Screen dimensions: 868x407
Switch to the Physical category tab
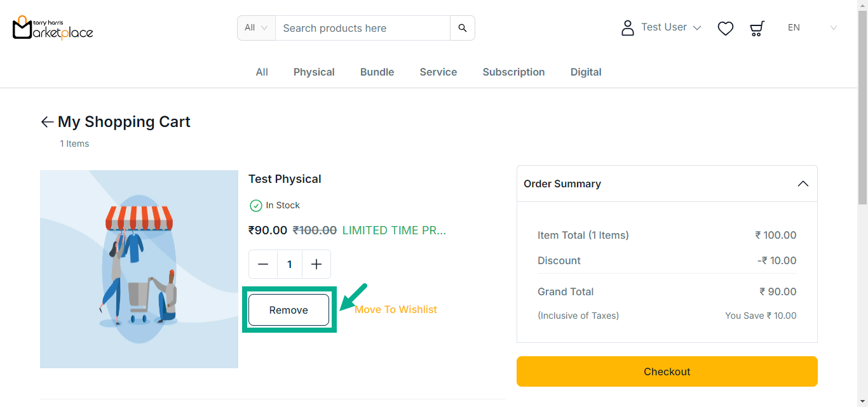(x=314, y=72)
